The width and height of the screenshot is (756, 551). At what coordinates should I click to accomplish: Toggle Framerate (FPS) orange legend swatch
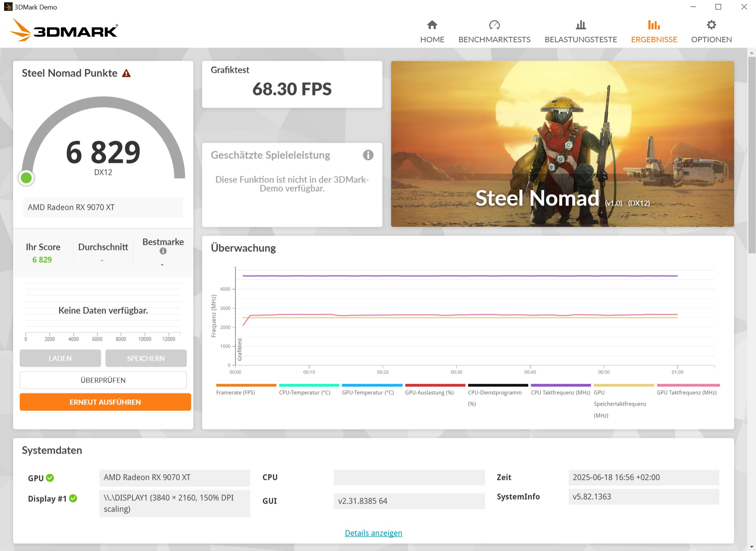246,385
